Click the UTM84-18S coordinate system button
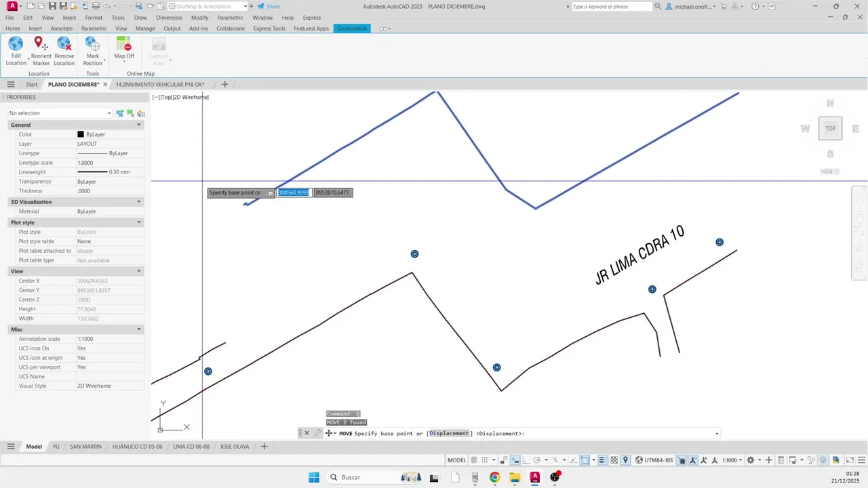The image size is (868, 488). point(654,460)
